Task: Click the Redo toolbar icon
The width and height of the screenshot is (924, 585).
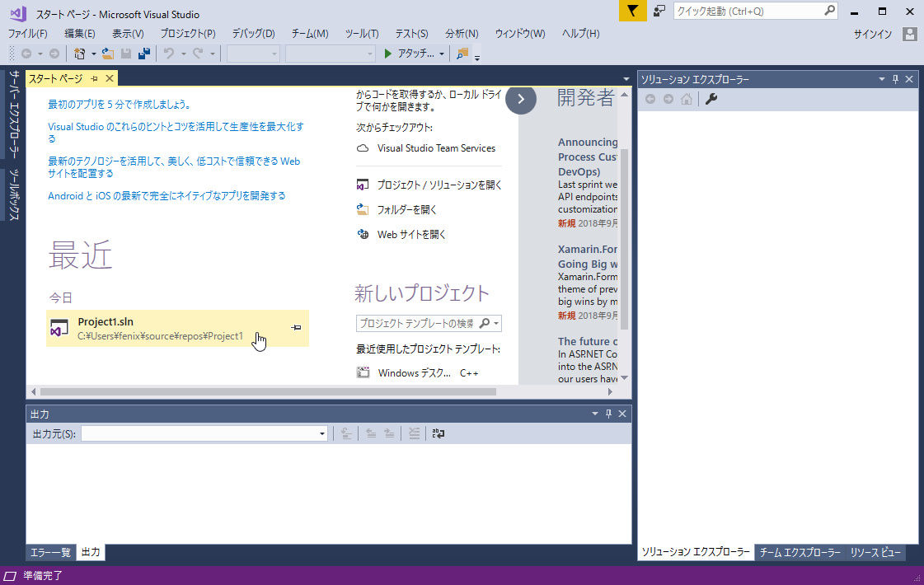Action: coord(198,54)
